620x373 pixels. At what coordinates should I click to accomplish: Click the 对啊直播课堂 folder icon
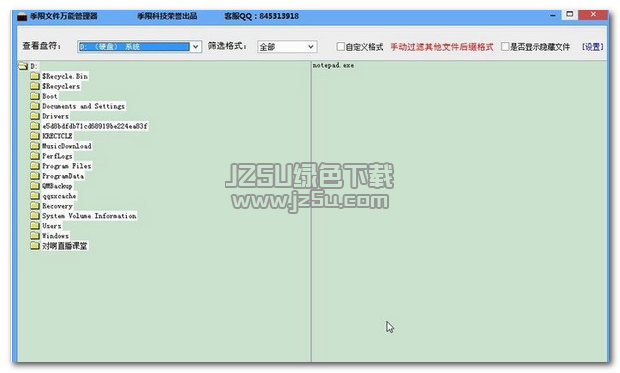35,246
